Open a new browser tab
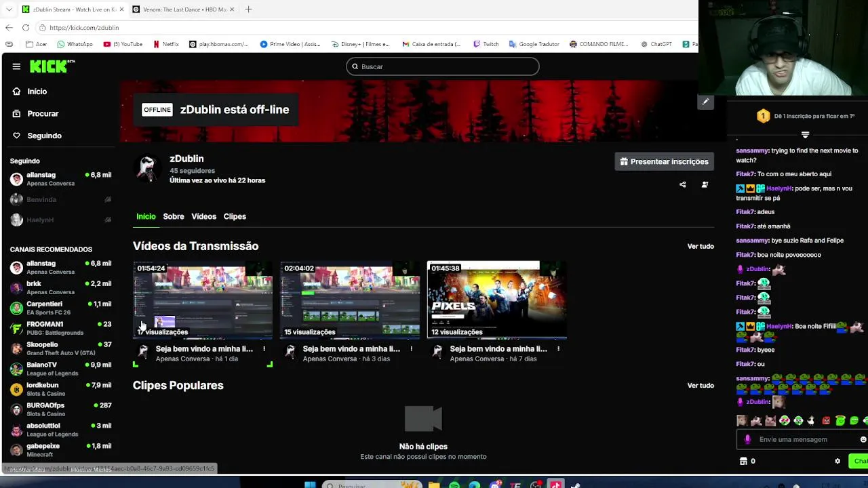 click(248, 9)
